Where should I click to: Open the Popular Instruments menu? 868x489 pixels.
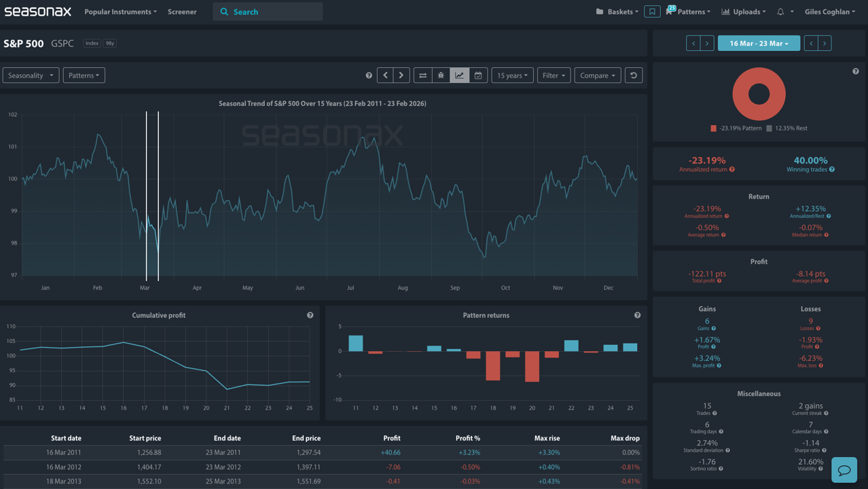click(x=120, y=12)
